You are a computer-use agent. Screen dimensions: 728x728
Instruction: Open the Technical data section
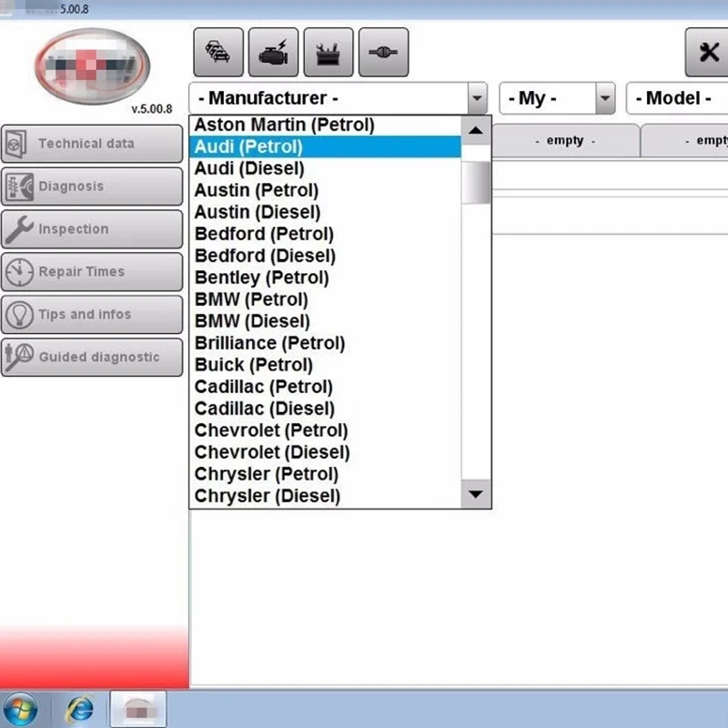point(92,144)
